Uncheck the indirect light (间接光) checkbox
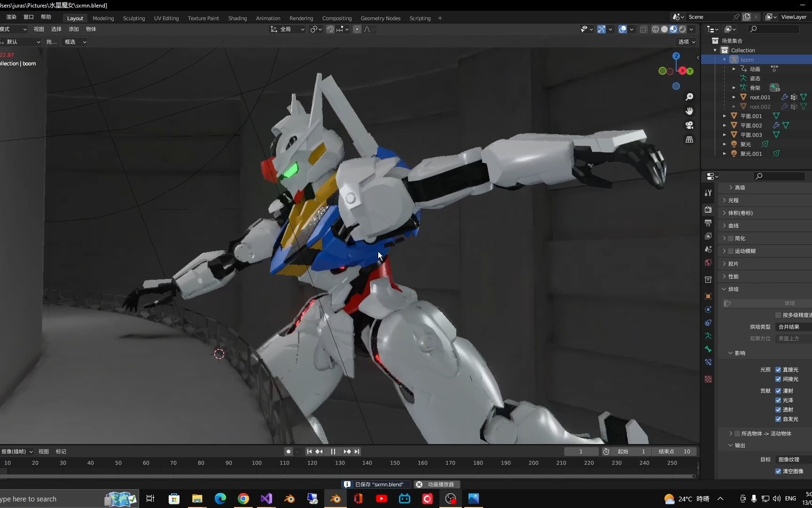This screenshot has height=508, width=812. [x=778, y=379]
